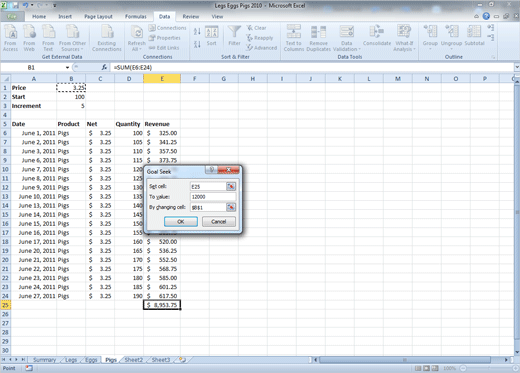Click Connections in the Connections group

167,28
